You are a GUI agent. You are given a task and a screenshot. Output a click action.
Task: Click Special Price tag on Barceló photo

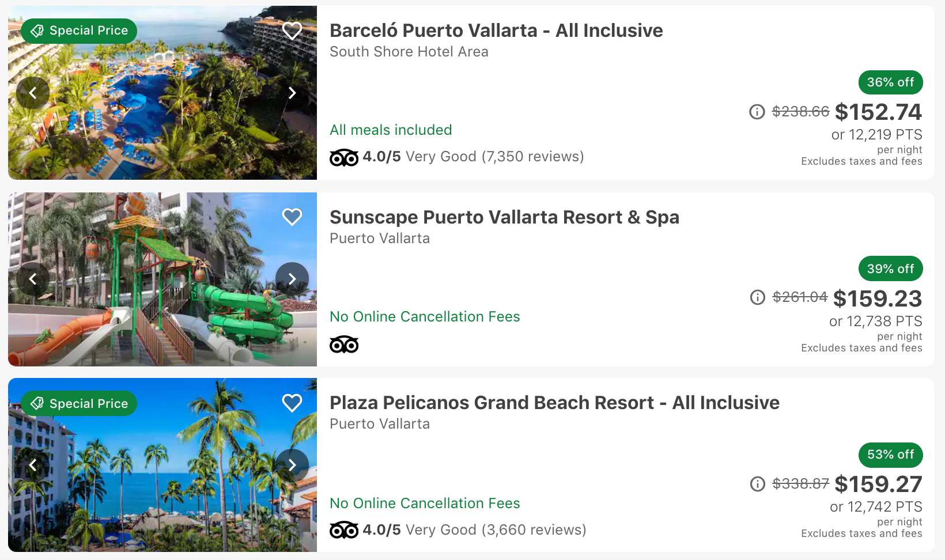[79, 31]
